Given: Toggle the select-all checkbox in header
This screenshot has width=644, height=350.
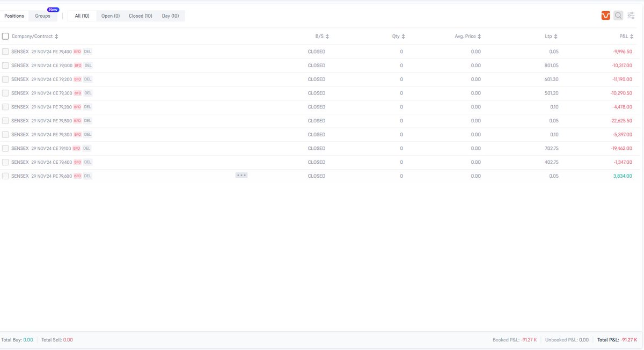Looking at the screenshot, I should point(5,36).
